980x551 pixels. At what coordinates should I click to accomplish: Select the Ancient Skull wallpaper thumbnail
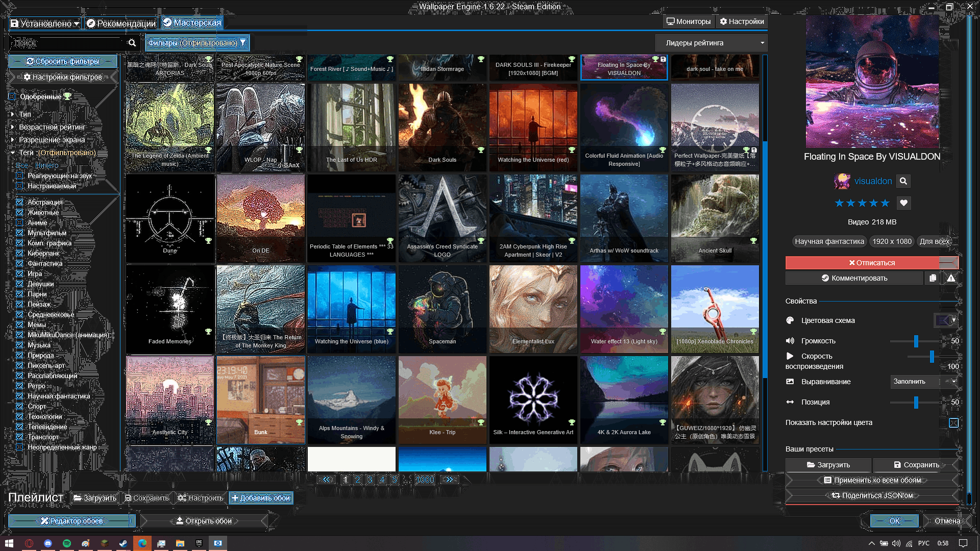tap(715, 218)
